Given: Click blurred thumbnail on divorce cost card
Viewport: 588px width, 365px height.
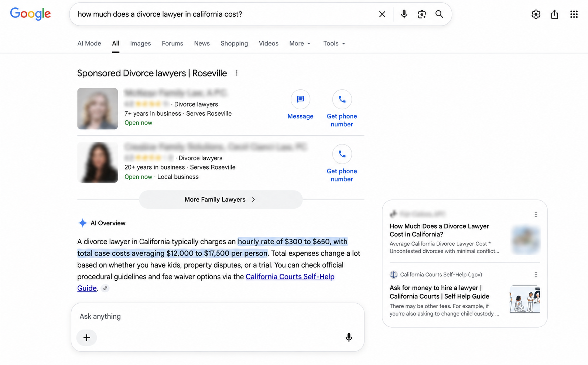Looking at the screenshot, I should click(526, 240).
